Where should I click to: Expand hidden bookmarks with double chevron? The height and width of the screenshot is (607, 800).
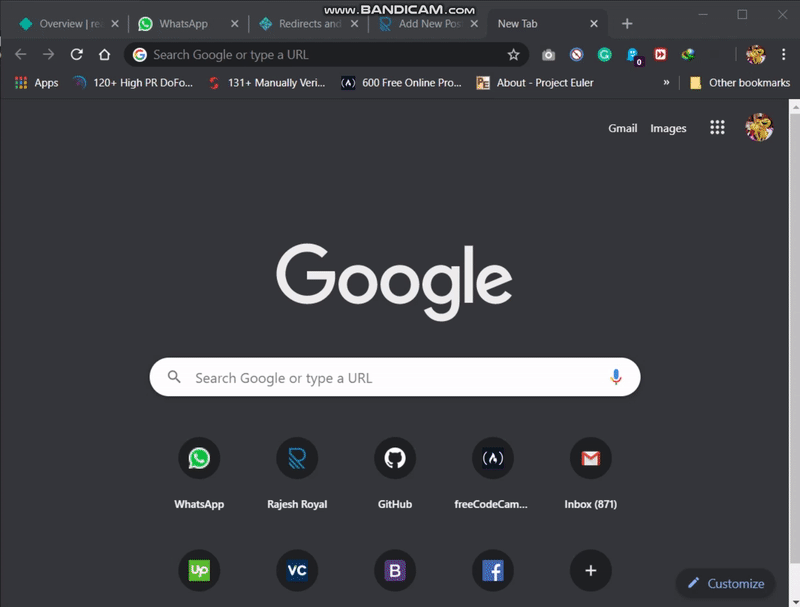tap(666, 82)
